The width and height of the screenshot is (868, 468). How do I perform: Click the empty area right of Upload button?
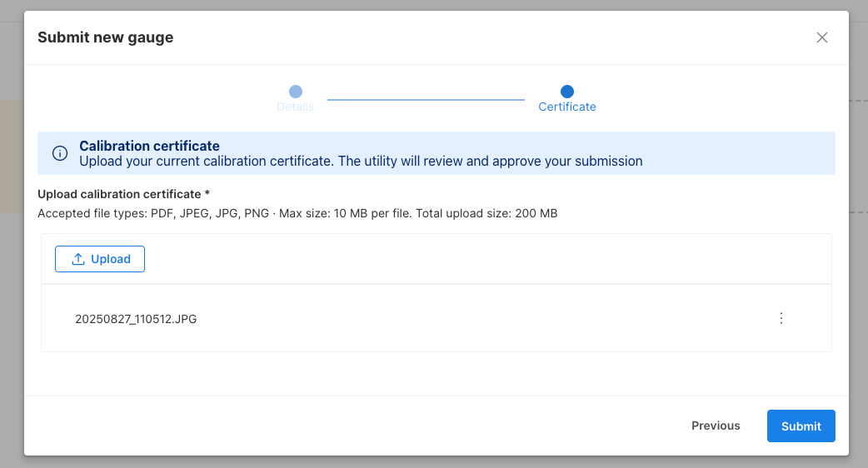coord(483,259)
